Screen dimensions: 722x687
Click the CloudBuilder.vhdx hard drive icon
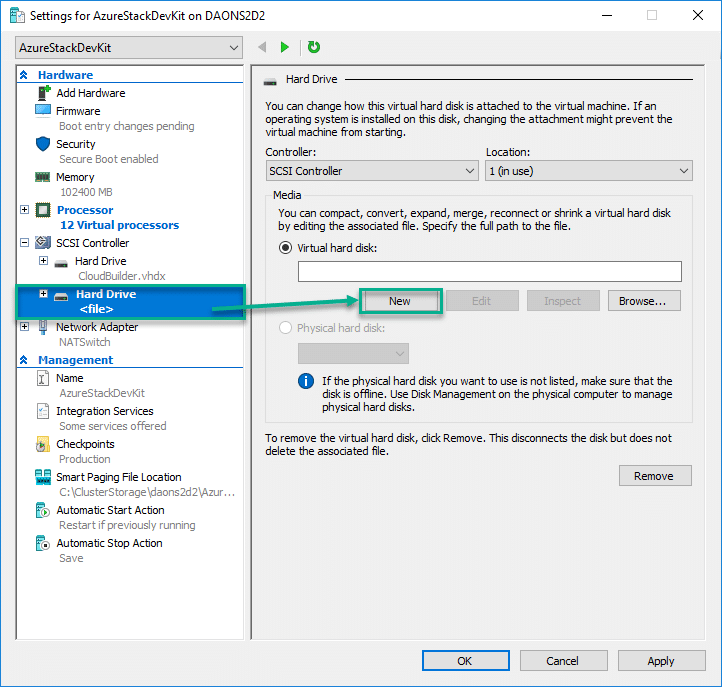click(61, 263)
